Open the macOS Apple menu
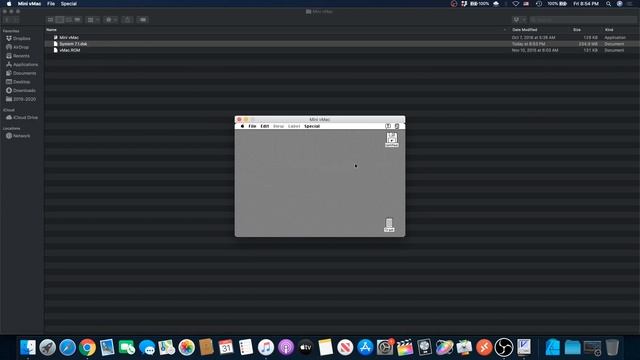The image size is (640, 360). coord(9,4)
